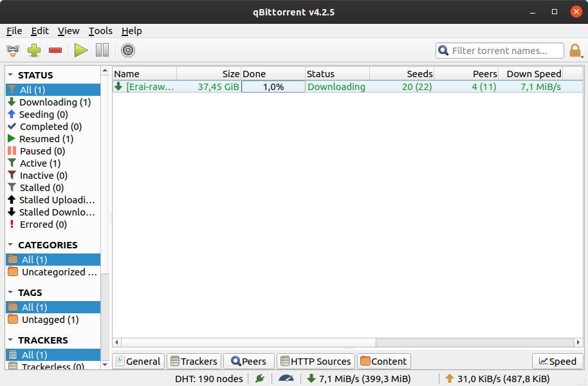
Task: Collapse the CATEGORIES section
Action: (x=10, y=244)
